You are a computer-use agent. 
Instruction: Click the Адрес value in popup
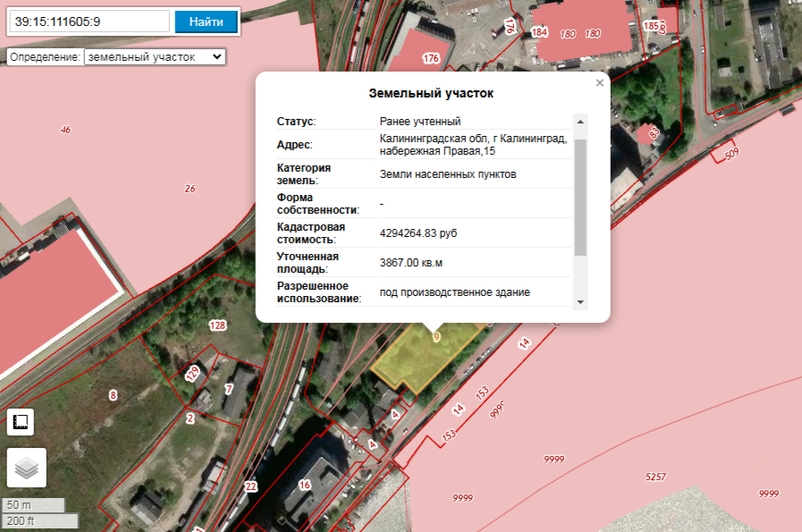coord(473,145)
